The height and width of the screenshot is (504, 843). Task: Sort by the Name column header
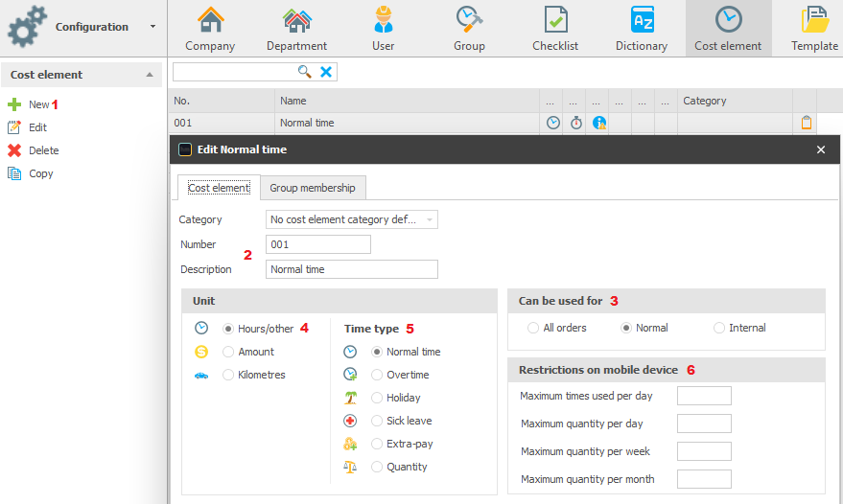[407, 101]
